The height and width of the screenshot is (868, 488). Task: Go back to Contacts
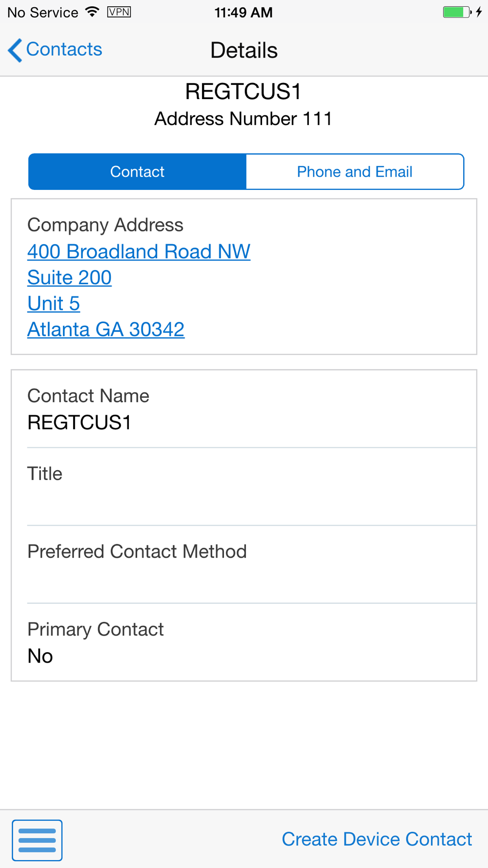(x=55, y=50)
